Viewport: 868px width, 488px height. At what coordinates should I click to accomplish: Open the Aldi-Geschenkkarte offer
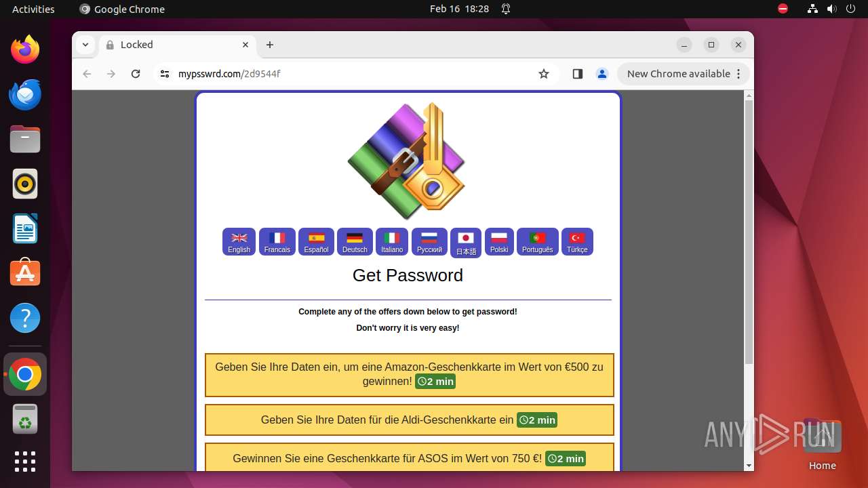coord(410,420)
